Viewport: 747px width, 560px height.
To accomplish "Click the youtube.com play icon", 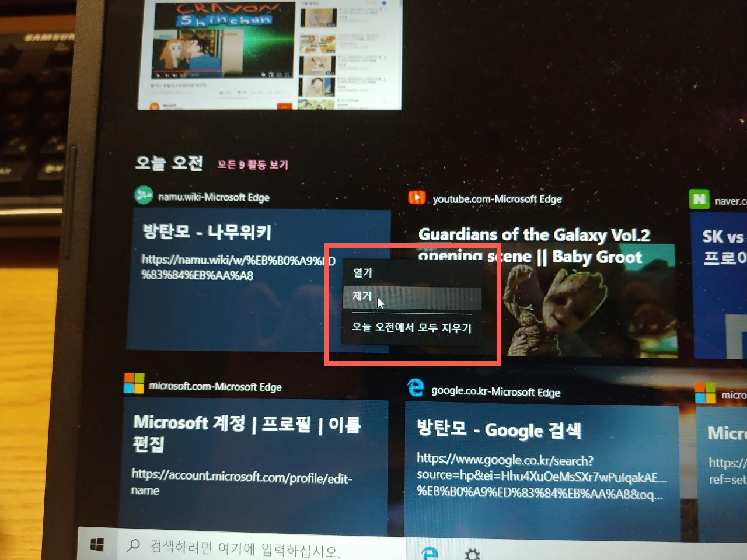I will [417, 198].
